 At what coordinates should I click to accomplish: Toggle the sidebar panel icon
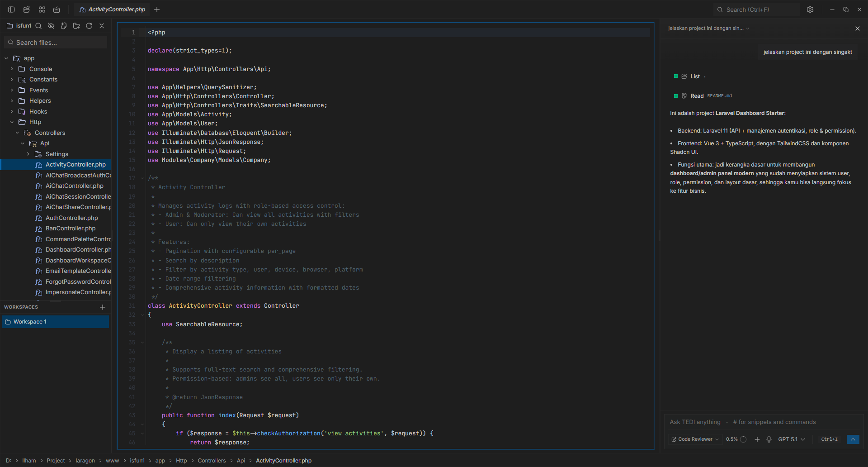click(x=11, y=10)
